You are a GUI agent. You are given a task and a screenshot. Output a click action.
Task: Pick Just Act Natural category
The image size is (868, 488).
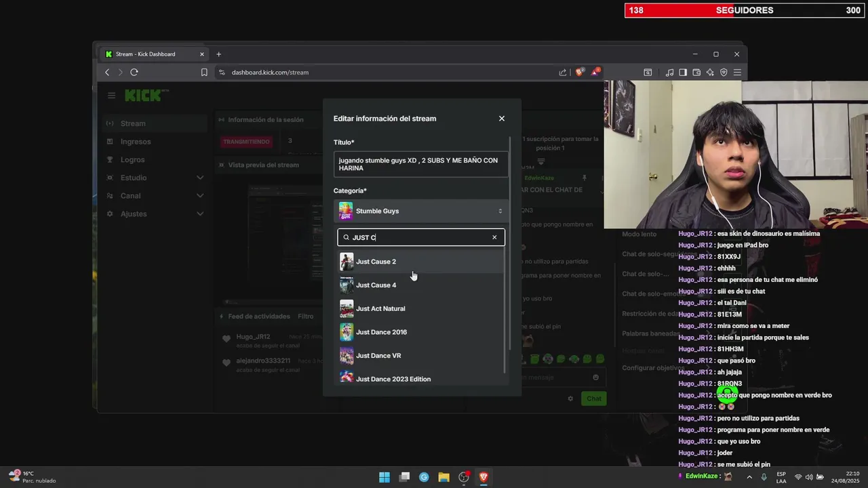[x=420, y=308]
